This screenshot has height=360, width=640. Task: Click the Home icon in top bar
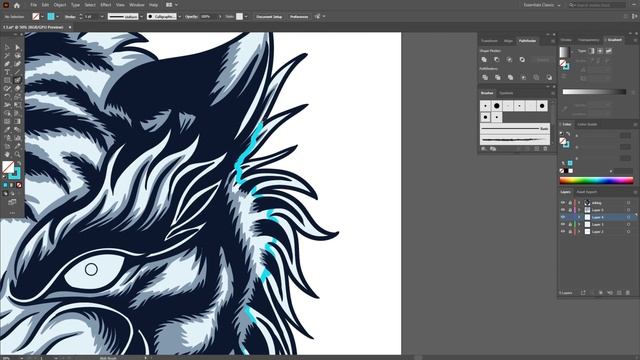tap(17, 5)
